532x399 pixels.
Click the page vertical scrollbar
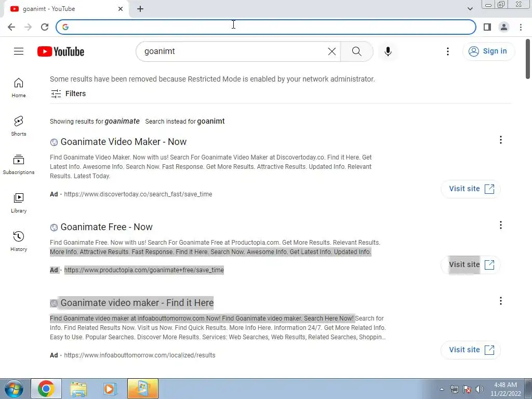(528, 59)
